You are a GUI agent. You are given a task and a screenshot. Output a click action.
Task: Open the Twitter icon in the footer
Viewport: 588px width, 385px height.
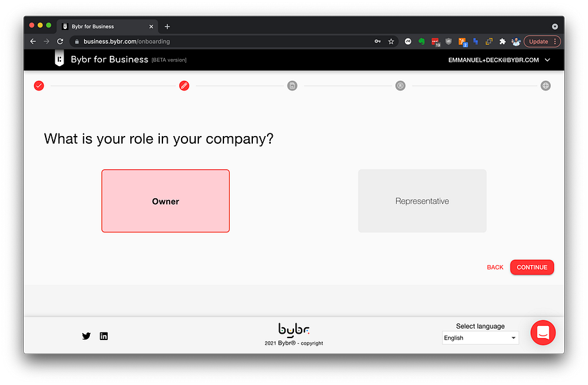[86, 336]
